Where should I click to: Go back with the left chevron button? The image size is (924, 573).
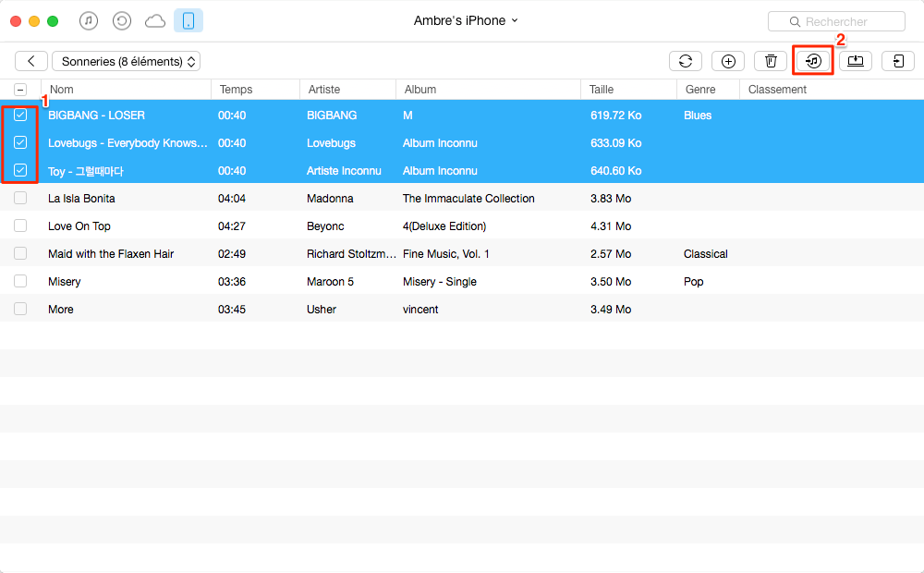pyautogui.click(x=31, y=61)
